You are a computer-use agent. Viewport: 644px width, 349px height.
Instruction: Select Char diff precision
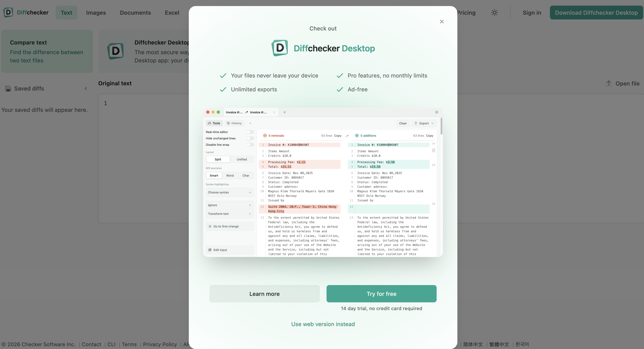pyautogui.click(x=246, y=176)
